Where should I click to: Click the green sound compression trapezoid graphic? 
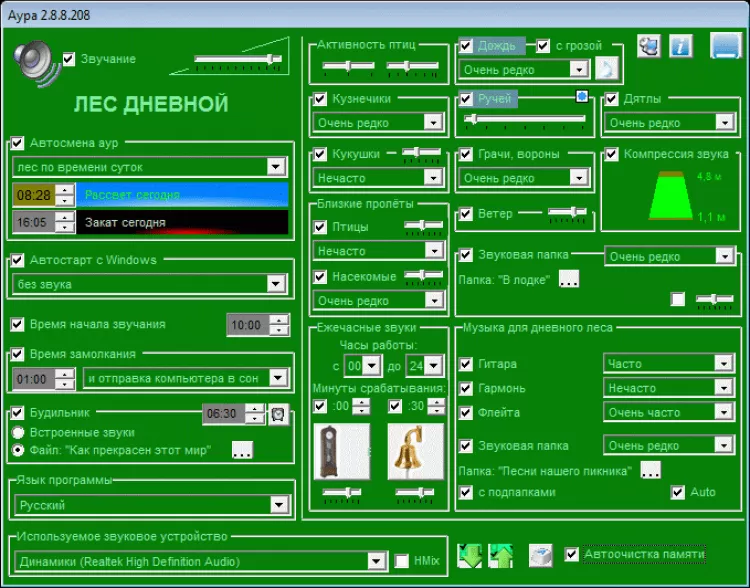[x=671, y=195]
